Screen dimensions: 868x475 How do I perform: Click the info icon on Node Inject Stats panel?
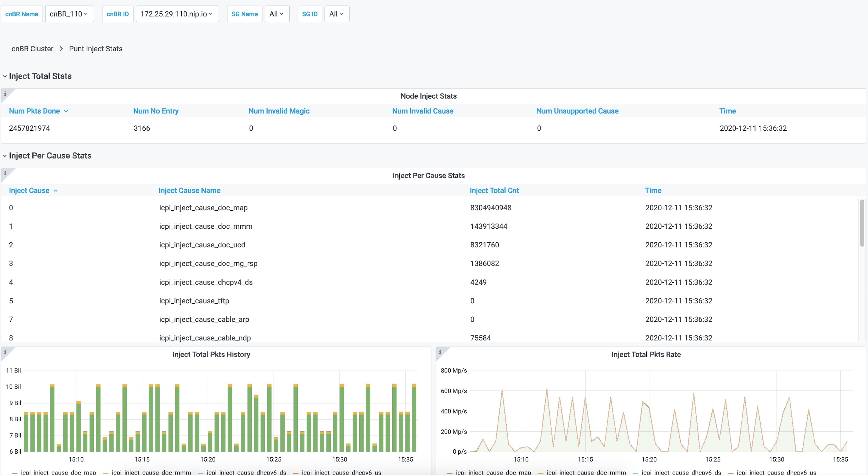(5, 94)
